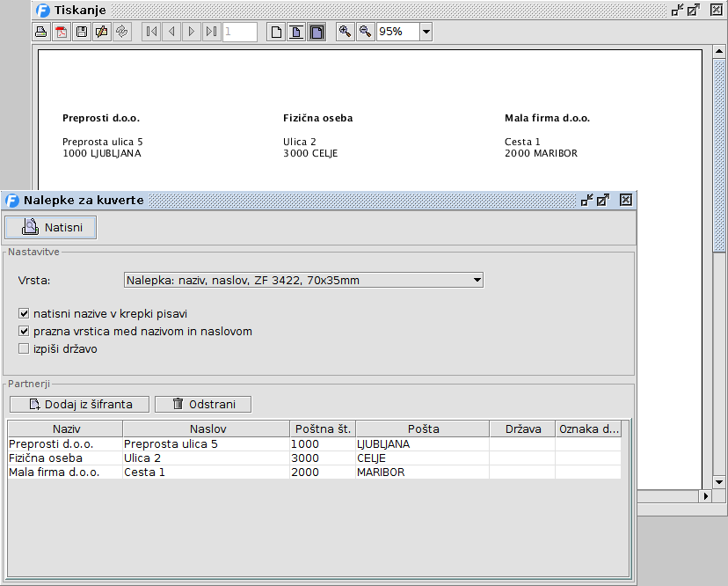Select the actual size page view icon
Viewport: 728px width, 586px height.
(x=276, y=32)
